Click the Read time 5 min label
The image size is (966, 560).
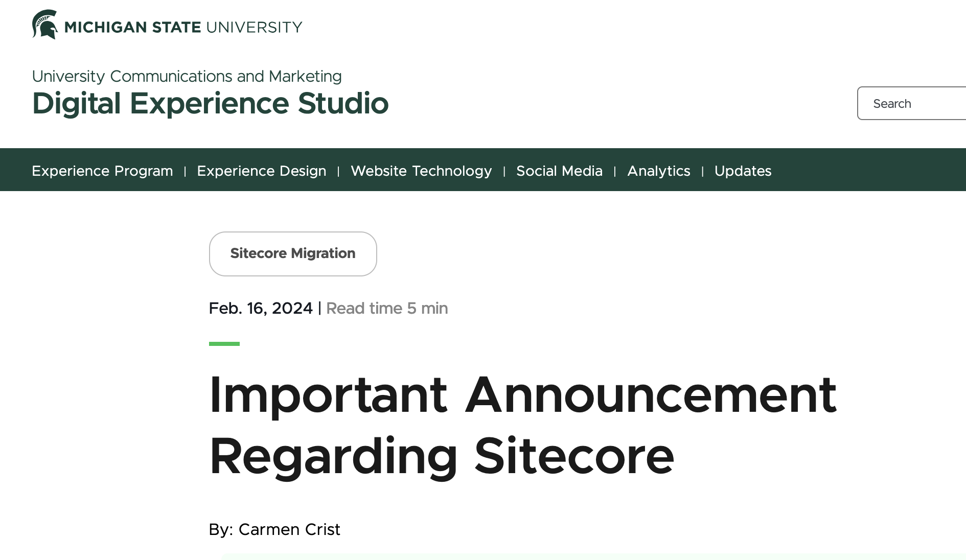tap(387, 308)
